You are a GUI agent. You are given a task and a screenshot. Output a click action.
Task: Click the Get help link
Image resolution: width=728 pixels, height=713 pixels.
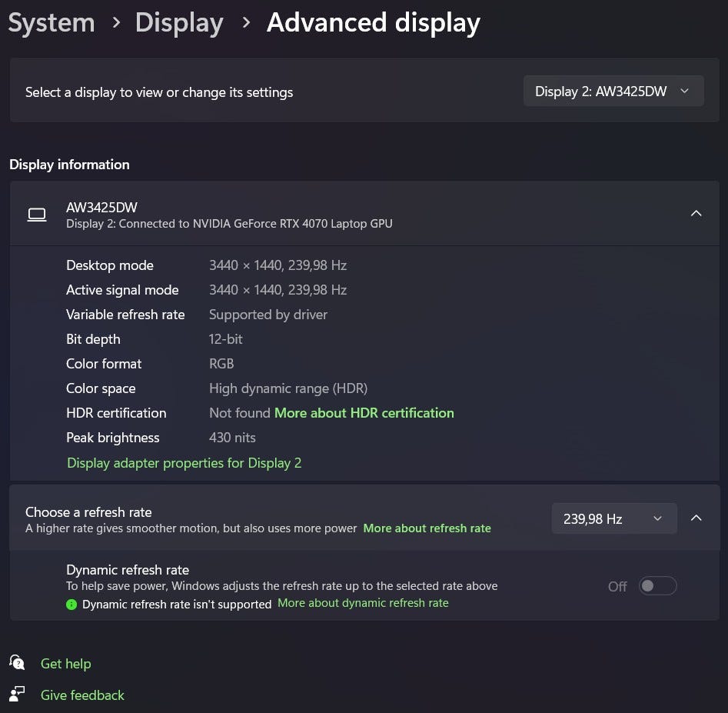click(x=66, y=664)
